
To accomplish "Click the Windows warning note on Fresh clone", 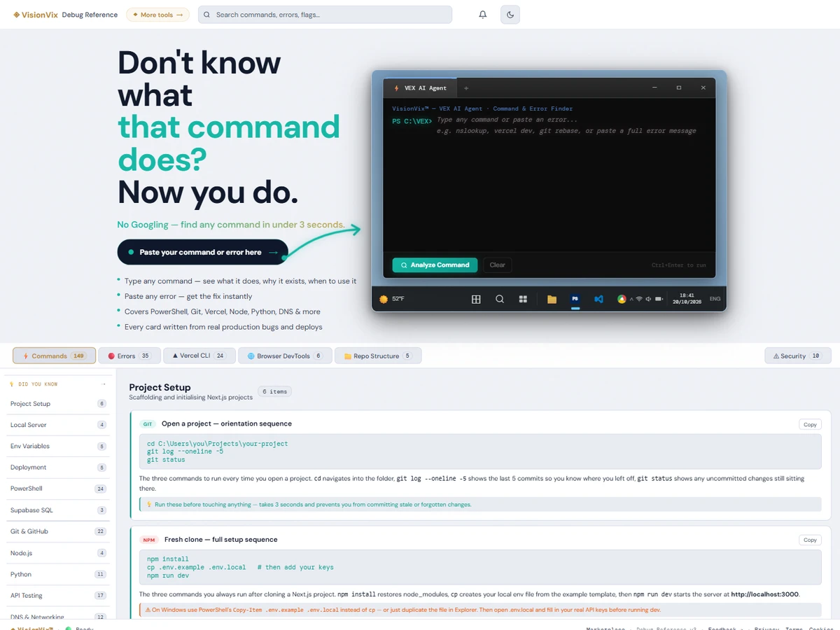I will point(480,610).
